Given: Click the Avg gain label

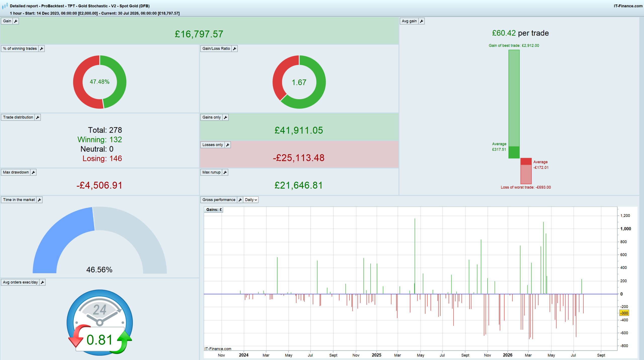Looking at the screenshot, I should point(409,21).
